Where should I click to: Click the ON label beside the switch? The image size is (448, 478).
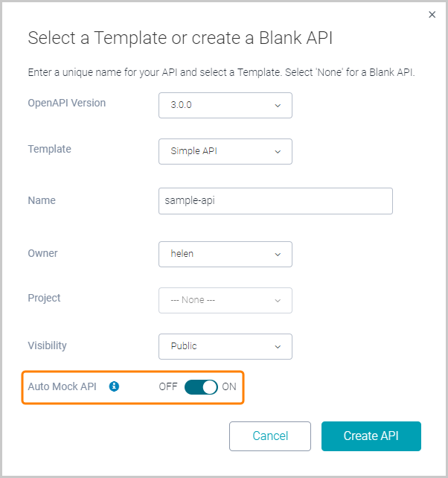(229, 387)
